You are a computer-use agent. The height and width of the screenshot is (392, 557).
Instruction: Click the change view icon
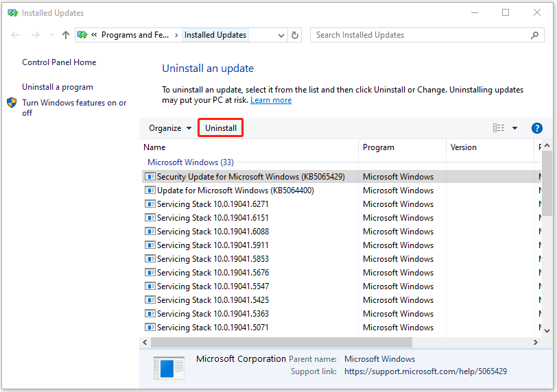pos(499,128)
